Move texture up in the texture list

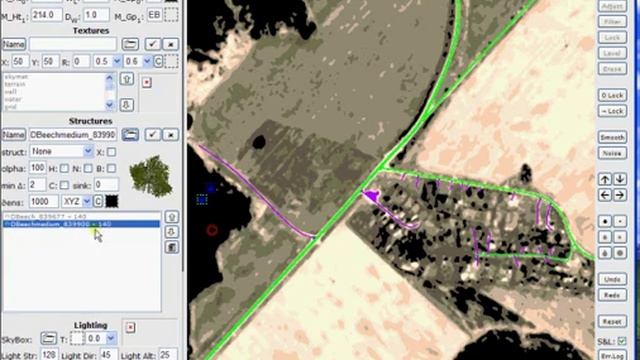tap(127, 79)
